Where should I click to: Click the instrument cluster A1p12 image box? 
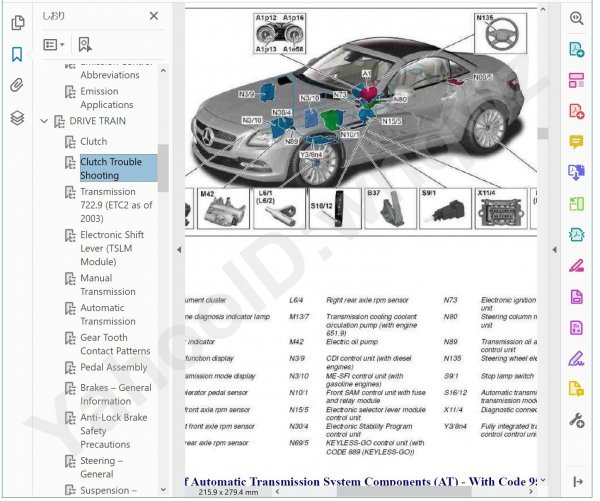tap(280, 33)
